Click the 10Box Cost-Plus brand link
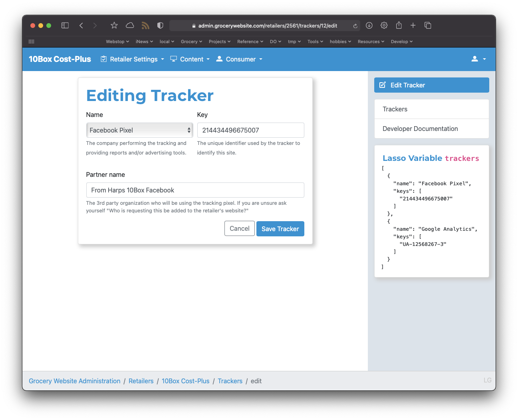The height and width of the screenshot is (420, 518). click(x=60, y=59)
